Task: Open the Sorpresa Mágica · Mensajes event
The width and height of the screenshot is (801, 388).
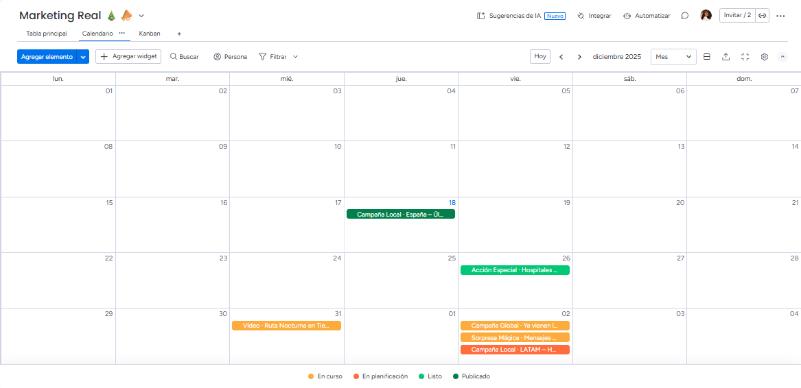Action: click(515, 337)
